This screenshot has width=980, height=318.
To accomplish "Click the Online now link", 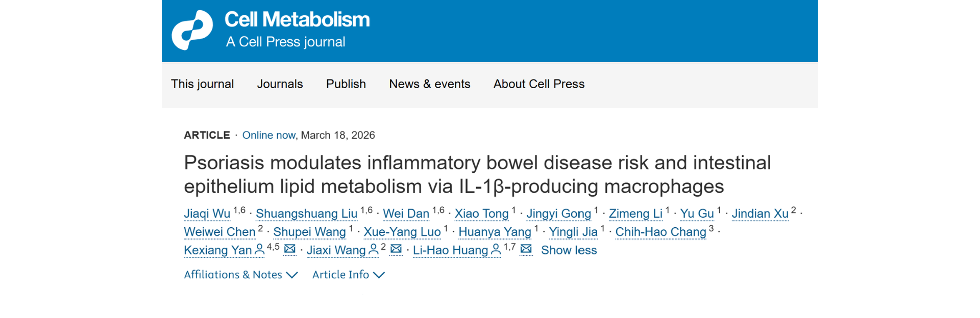I will click(268, 135).
